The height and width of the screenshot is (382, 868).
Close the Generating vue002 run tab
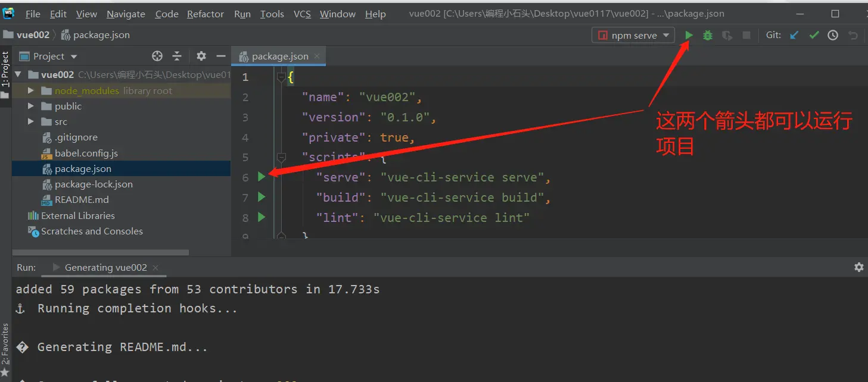coord(156,267)
